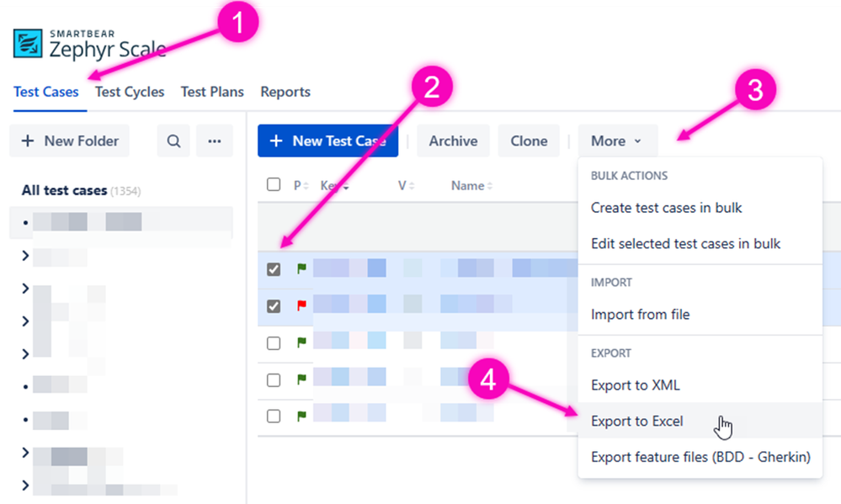Expand the first collapsed folder chevron
Image resolution: width=841 pixels, height=504 pixels.
click(x=25, y=256)
